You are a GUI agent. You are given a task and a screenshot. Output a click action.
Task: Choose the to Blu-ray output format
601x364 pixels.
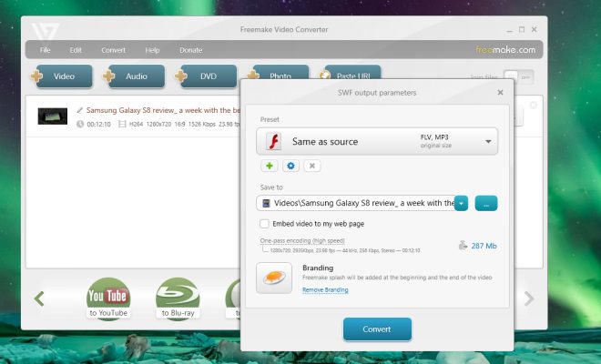click(178, 298)
